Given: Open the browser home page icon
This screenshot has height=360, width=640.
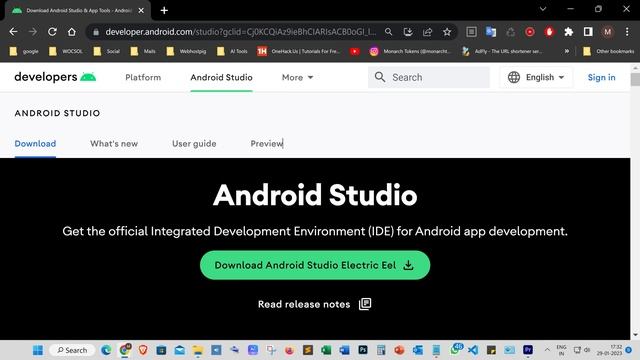Looking at the screenshot, I should click(72, 32).
